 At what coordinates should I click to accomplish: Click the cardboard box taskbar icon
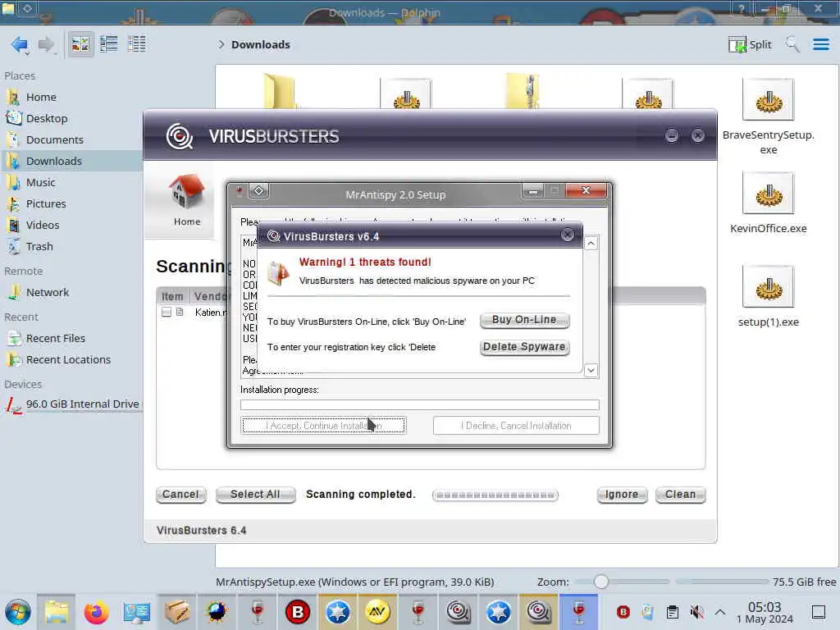coord(177,612)
